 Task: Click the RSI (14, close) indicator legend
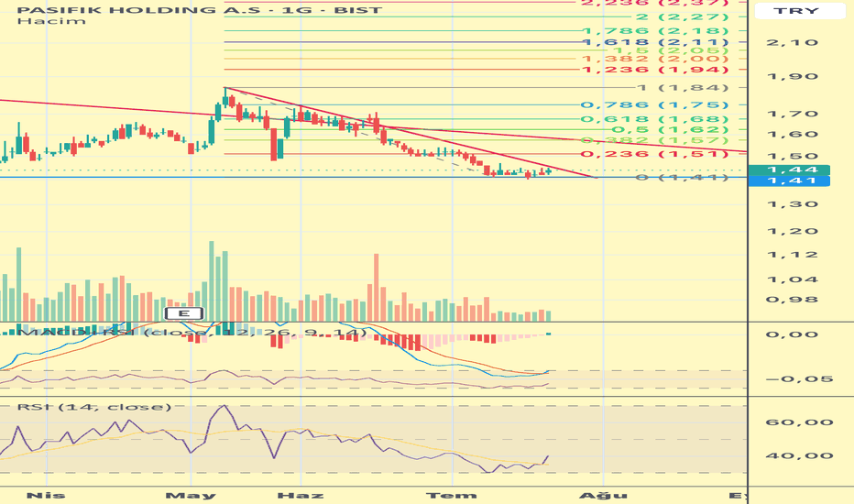93,407
